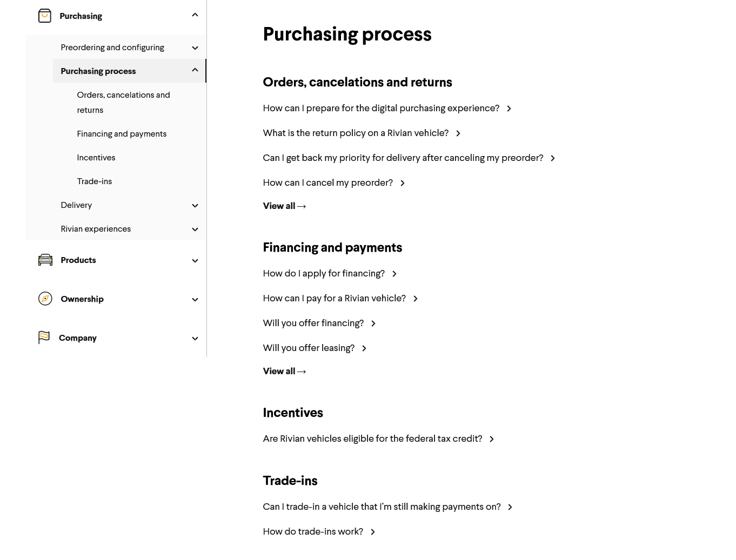
Task: Click the Ownership compass icon
Action: coord(45,299)
